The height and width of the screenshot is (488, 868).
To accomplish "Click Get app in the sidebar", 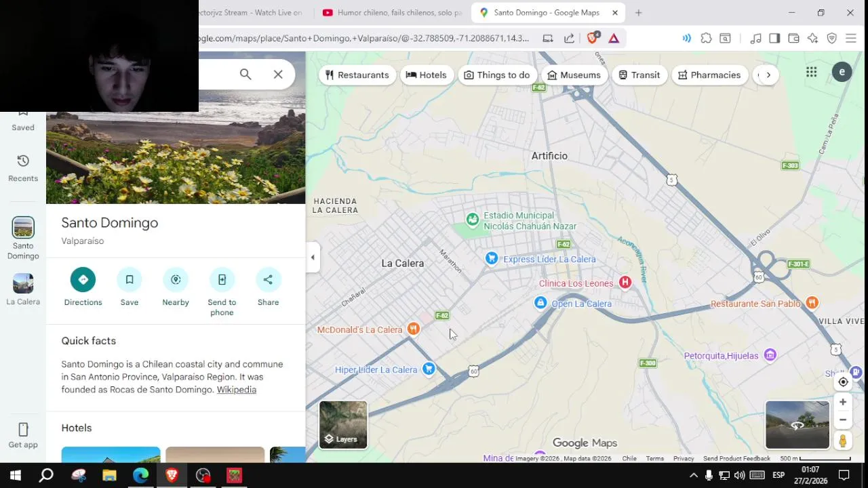I will [x=23, y=435].
